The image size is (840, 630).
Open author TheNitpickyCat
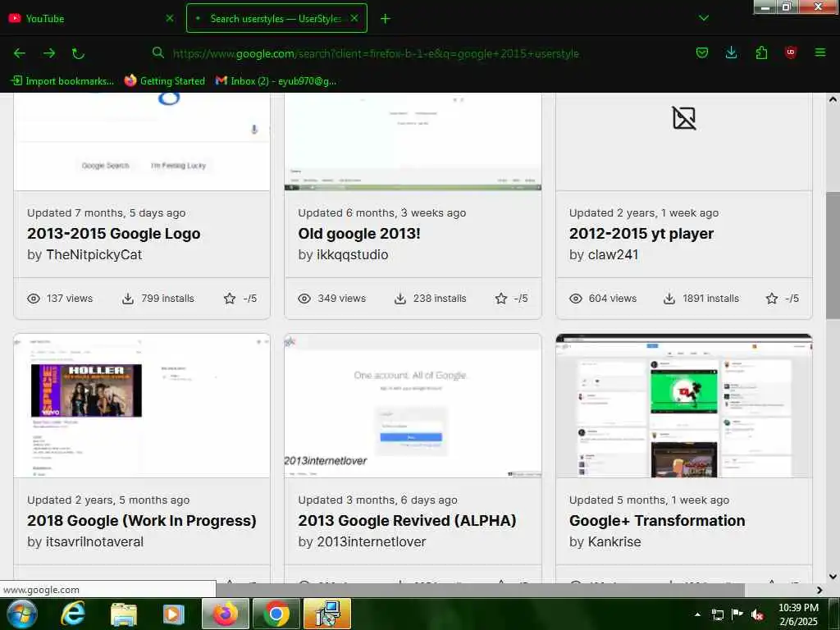[94, 254]
